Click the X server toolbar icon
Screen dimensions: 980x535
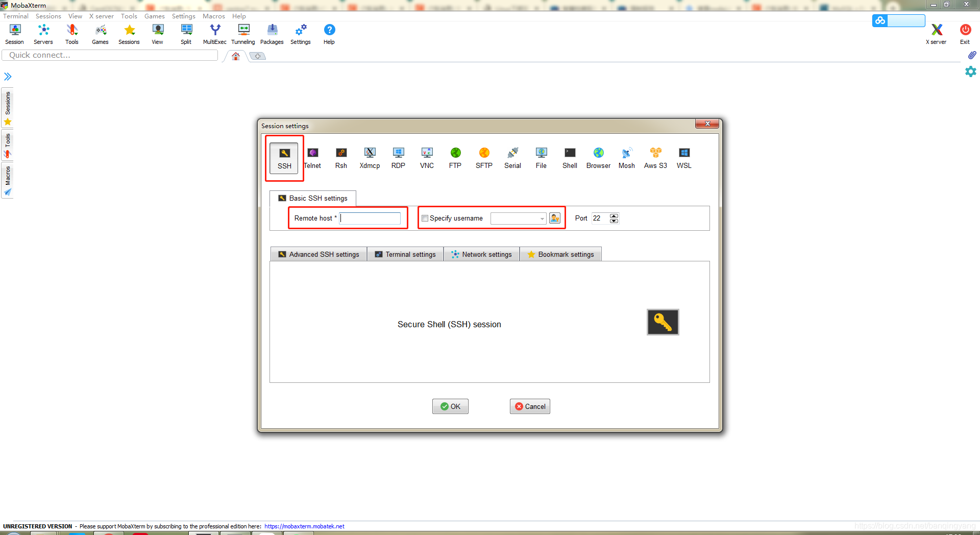[x=937, y=34]
